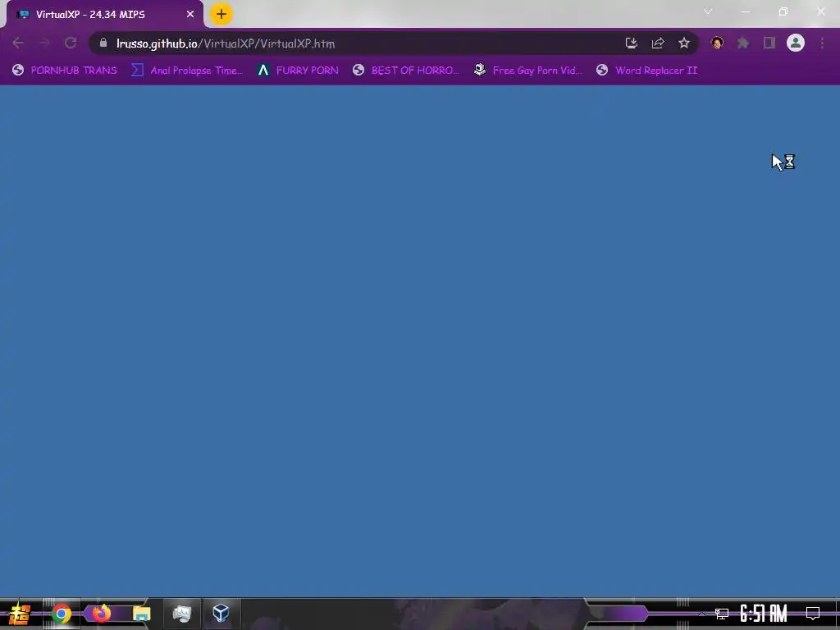This screenshot has width=840, height=630.
Task: Open the system monitor app in the taskbar
Action: click(182, 614)
